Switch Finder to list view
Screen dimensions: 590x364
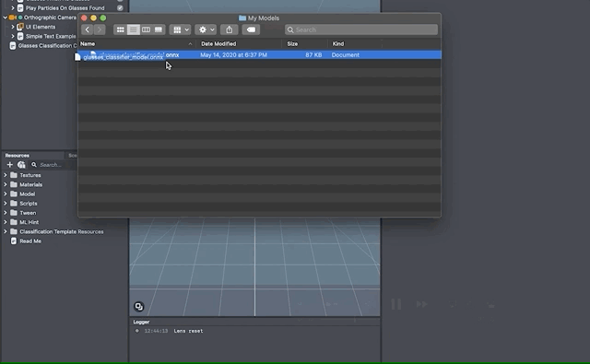[133, 29]
